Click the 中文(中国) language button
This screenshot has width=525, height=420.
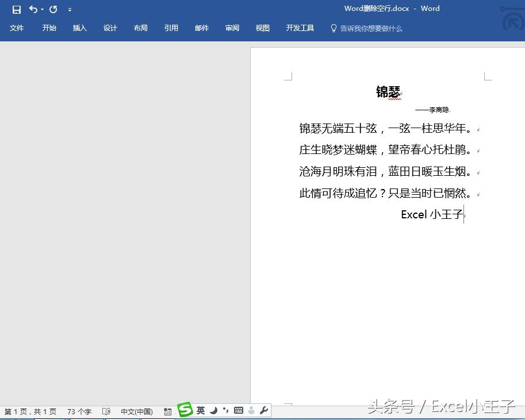click(x=138, y=411)
